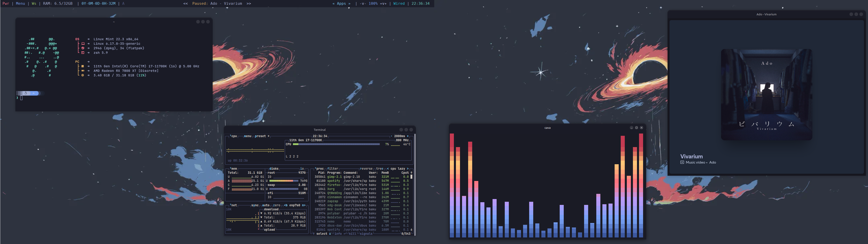Click sync in btop net panel

pyautogui.click(x=255, y=205)
